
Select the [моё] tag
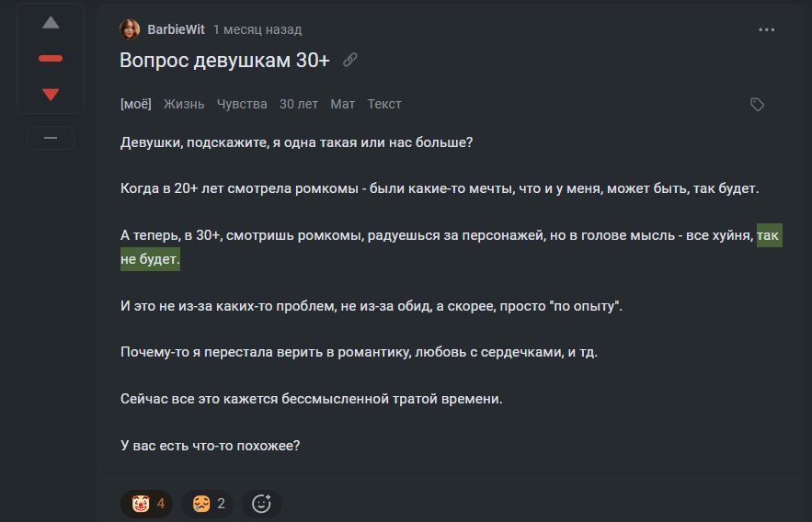coord(136,104)
